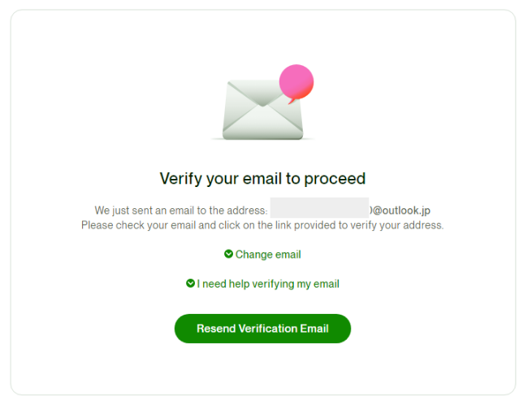The image size is (532, 409).
Task: Click the We just sent an email sentence
Action: coord(181,211)
